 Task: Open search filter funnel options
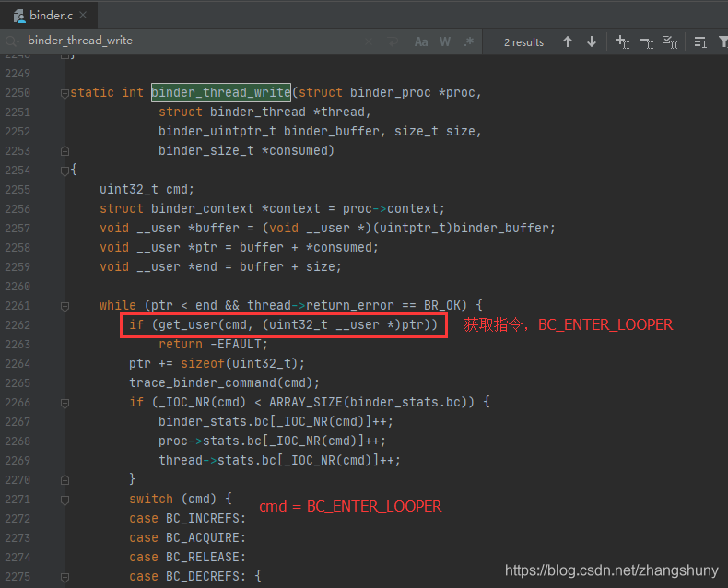[722, 42]
